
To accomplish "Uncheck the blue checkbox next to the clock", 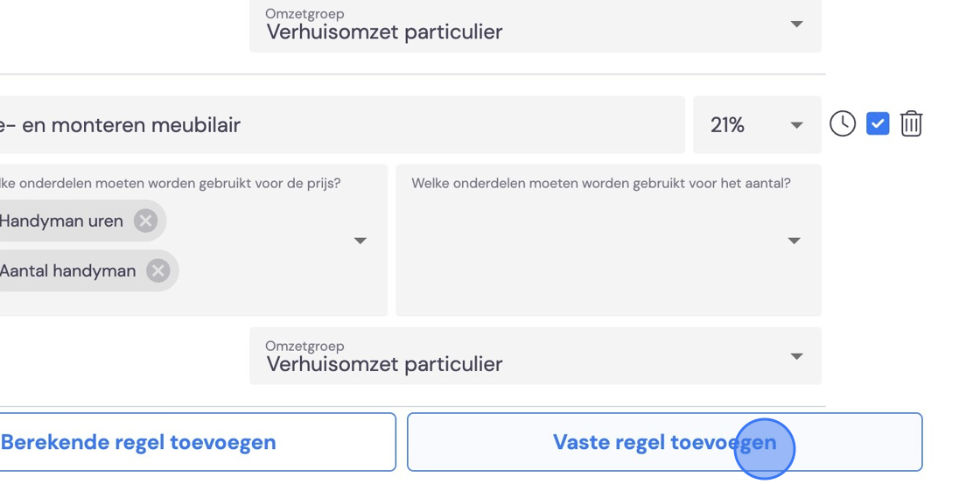I will 878,123.
